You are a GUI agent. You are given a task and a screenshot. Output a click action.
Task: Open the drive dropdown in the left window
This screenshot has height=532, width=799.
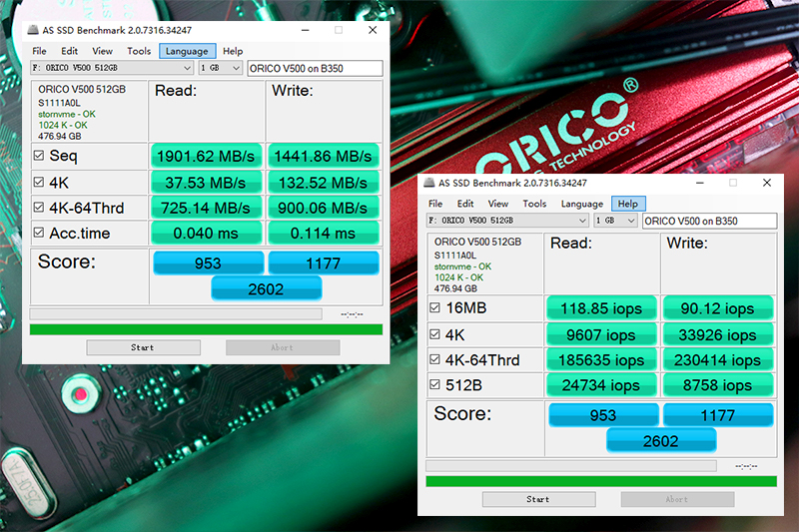pyautogui.click(x=112, y=68)
